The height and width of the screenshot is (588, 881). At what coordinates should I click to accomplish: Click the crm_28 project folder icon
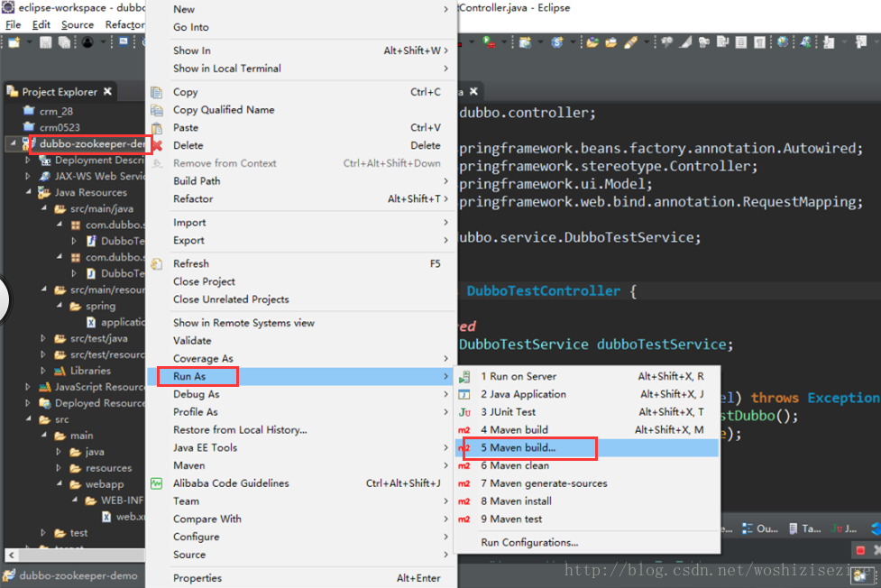coord(29,111)
